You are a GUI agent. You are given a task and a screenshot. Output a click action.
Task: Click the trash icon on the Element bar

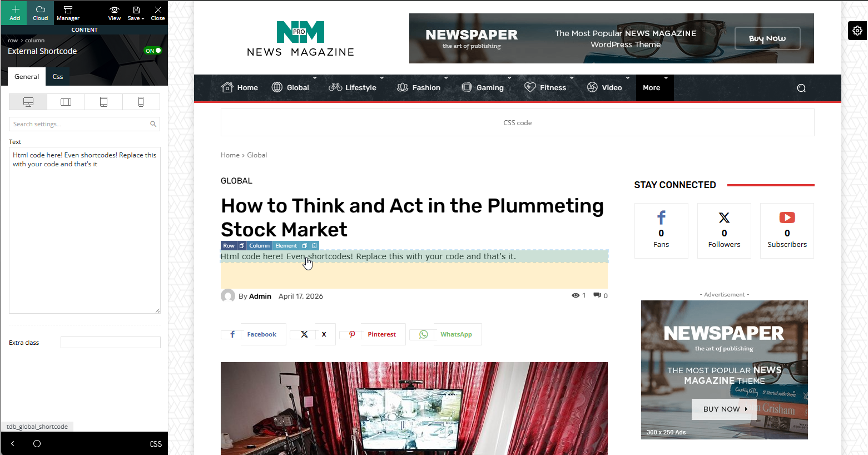[x=315, y=246]
